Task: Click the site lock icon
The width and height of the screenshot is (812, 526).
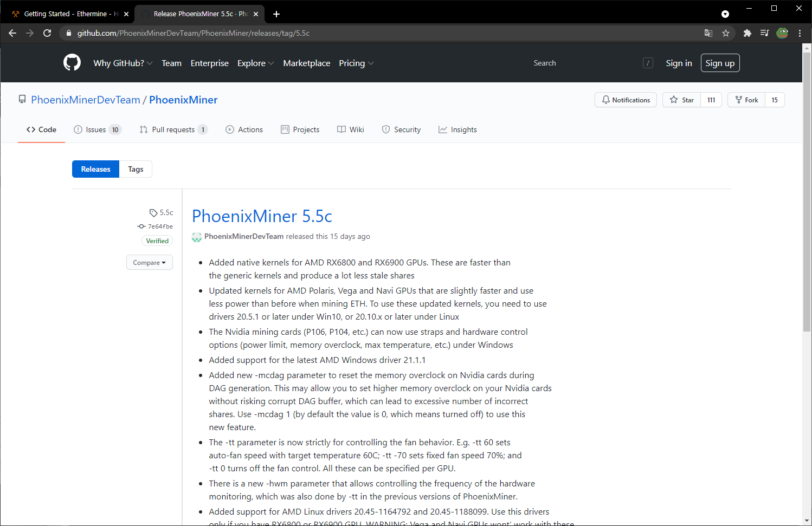Action: click(x=68, y=33)
